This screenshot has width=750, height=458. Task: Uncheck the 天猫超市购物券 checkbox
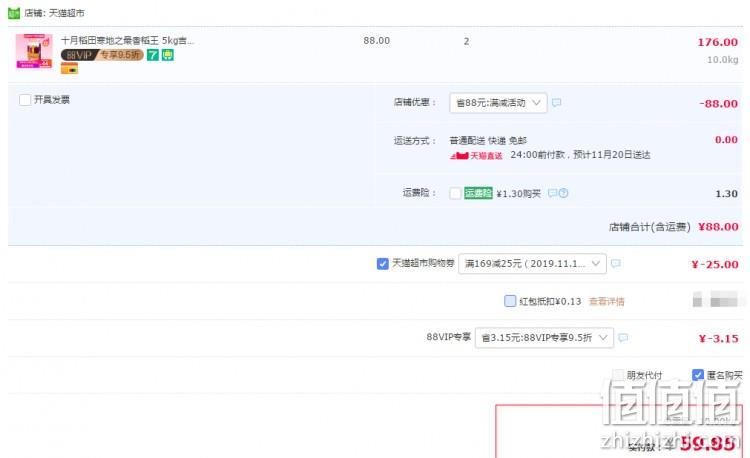383,263
